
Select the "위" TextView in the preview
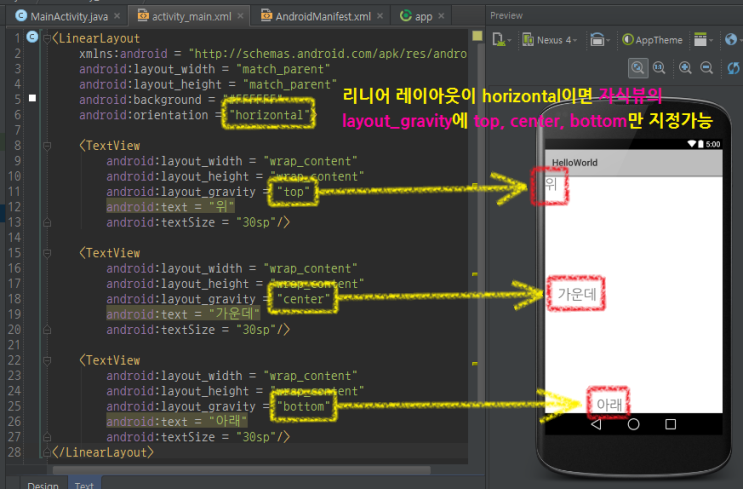(550, 184)
